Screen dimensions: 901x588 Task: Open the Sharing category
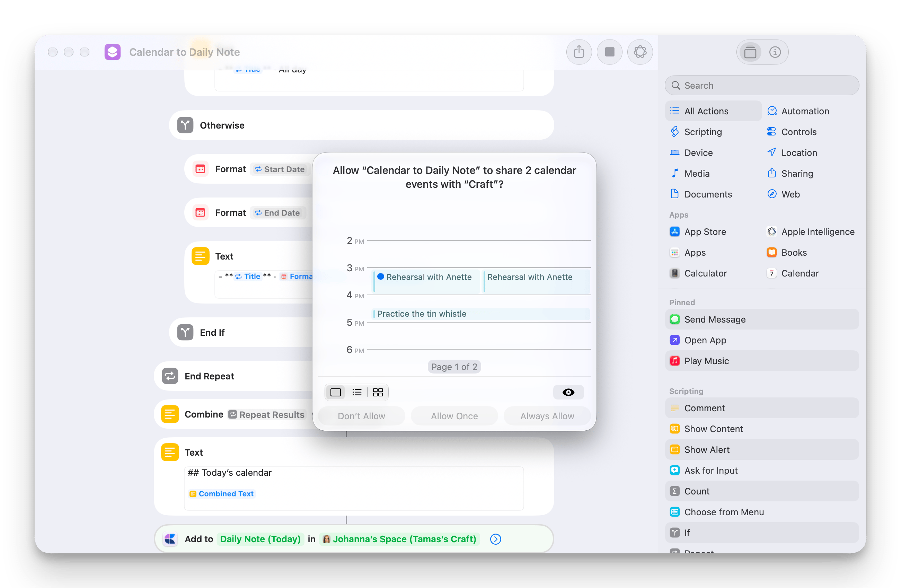click(790, 173)
